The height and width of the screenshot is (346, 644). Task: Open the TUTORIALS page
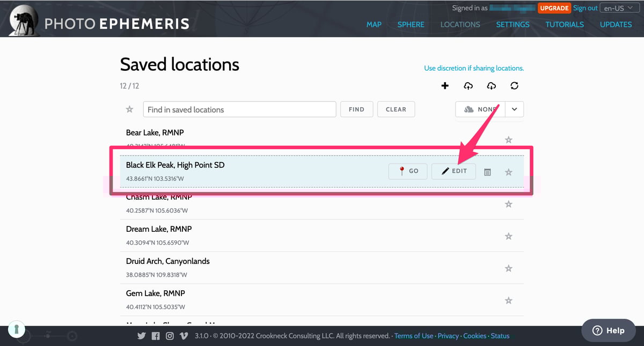click(x=565, y=25)
